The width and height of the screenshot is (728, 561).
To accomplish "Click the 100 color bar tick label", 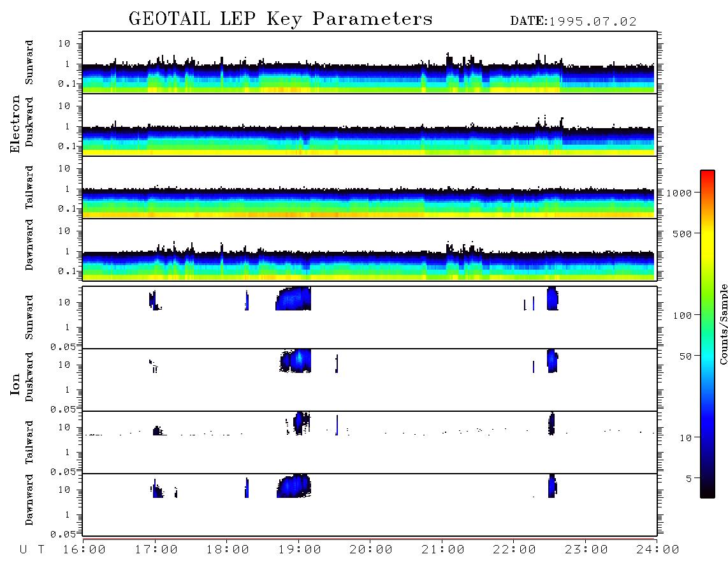I will (x=683, y=316).
